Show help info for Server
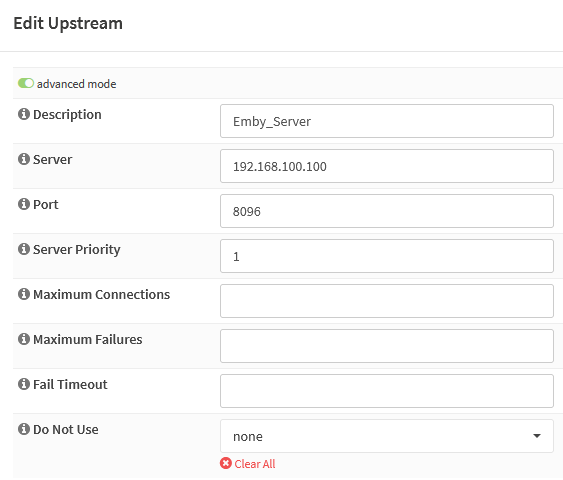 pyautogui.click(x=24, y=159)
